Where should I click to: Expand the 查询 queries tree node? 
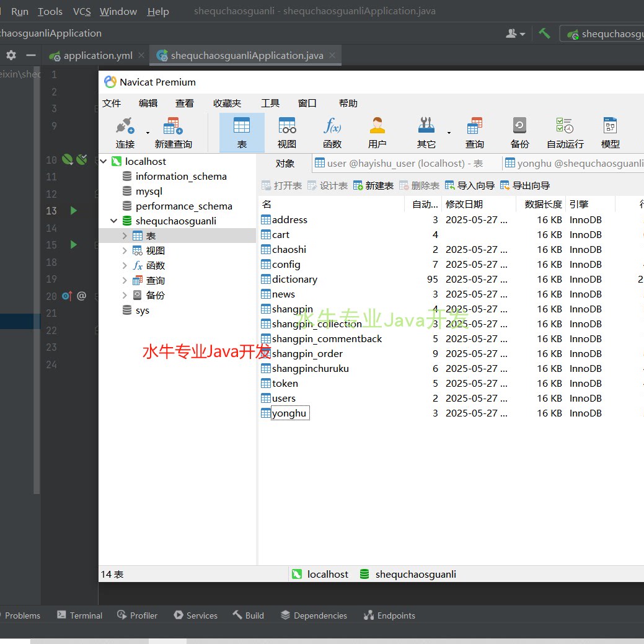[x=125, y=281]
